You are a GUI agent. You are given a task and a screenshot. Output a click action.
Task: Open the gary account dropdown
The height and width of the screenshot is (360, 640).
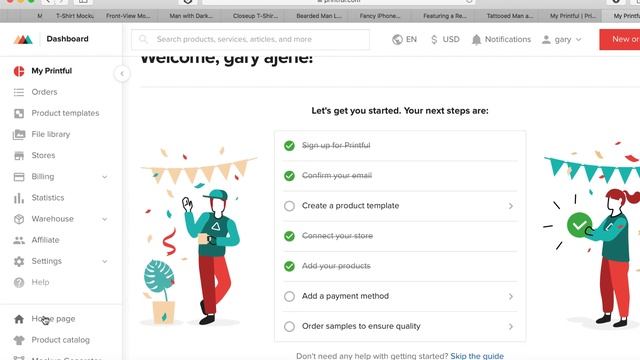562,40
